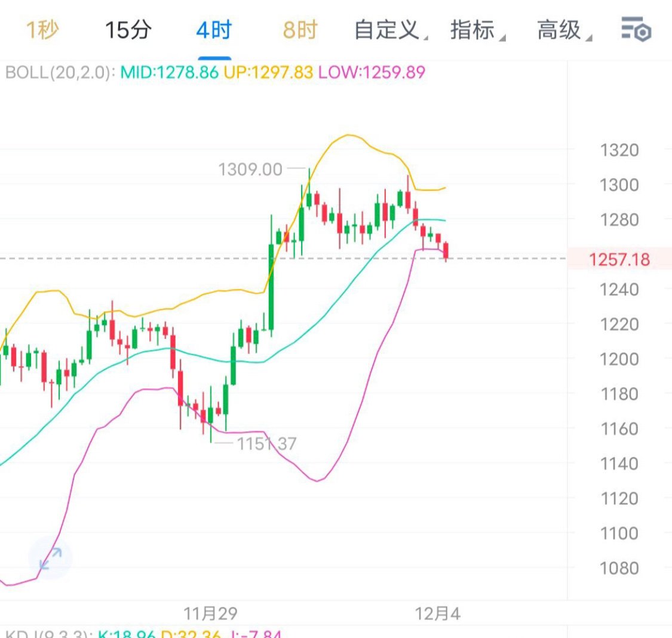Click the LOW:1259.89 lower band value
The height and width of the screenshot is (638, 672).
[372, 73]
